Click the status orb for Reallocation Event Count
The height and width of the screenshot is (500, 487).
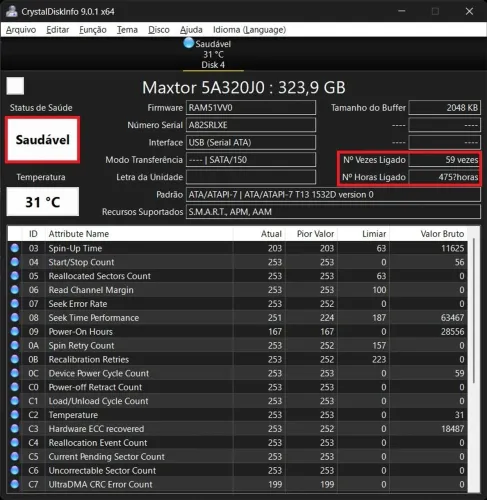coord(15,443)
